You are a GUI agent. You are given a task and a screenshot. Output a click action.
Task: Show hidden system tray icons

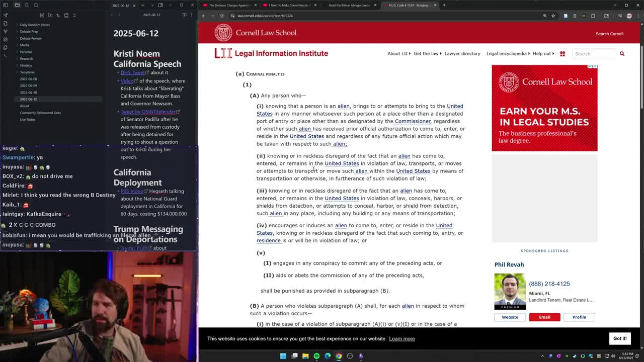(542, 356)
